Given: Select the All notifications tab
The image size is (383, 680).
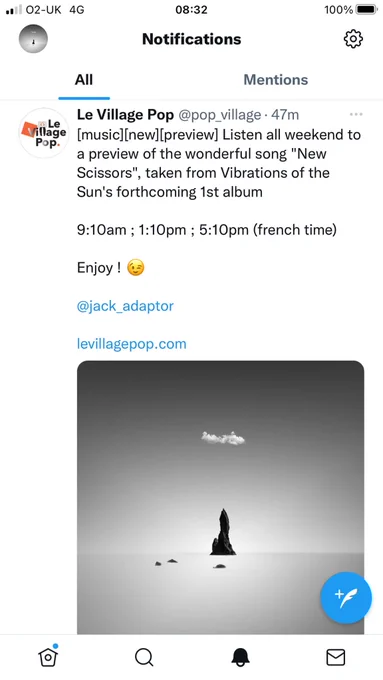Looking at the screenshot, I should coord(84,80).
